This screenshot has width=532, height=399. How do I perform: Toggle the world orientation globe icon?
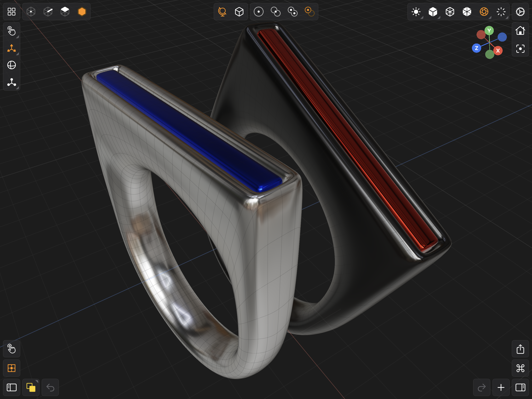222,12
